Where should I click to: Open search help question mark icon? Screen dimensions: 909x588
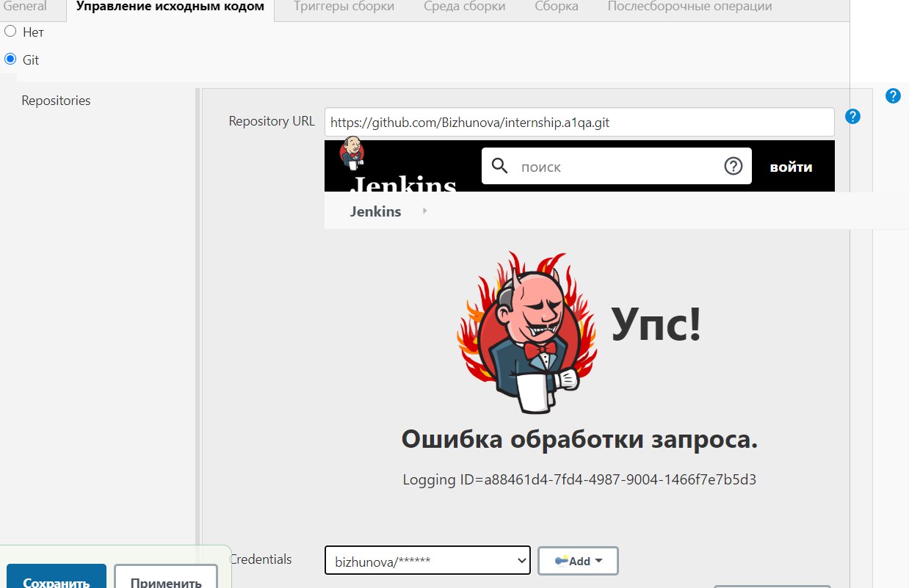[x=734, y=166]
